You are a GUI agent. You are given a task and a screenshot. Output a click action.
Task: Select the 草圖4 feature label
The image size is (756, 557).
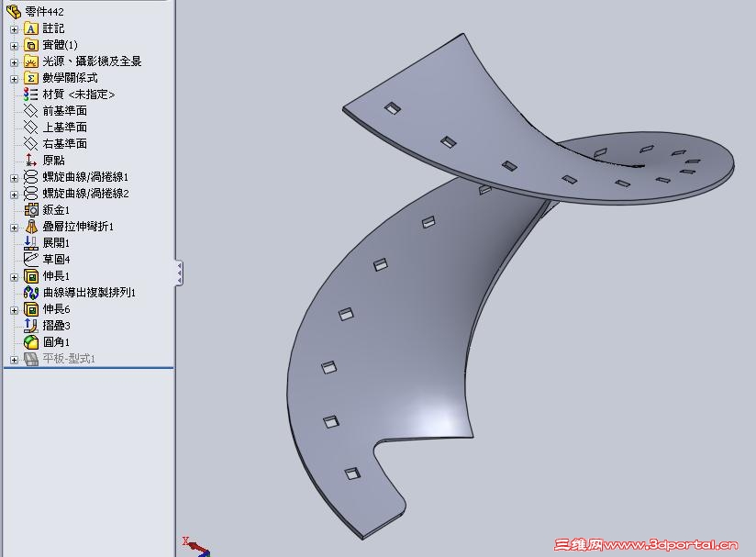tap(56, 259)
